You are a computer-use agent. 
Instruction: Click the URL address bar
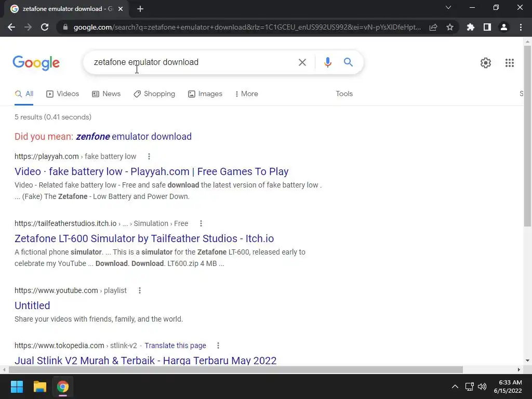pos(247,27)
